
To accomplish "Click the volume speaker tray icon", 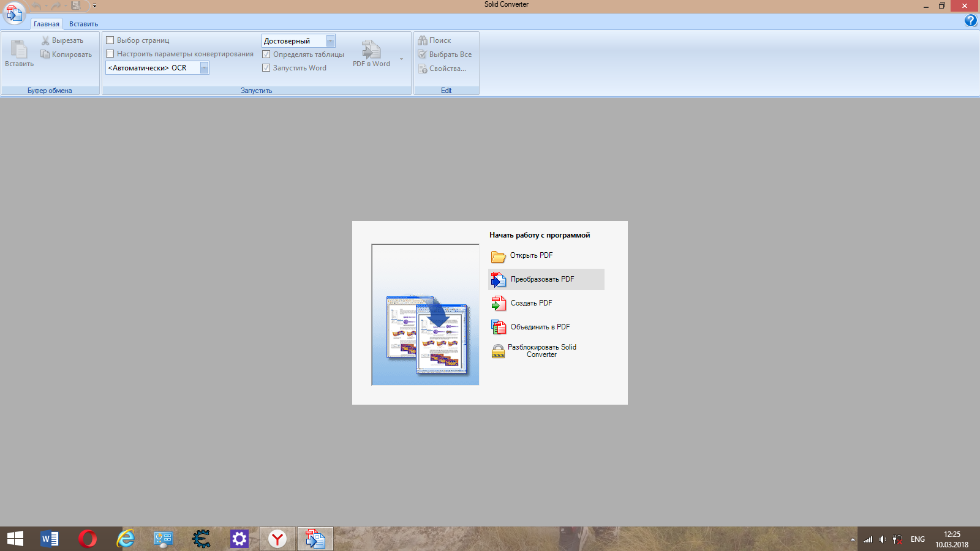I will point(883,539).
